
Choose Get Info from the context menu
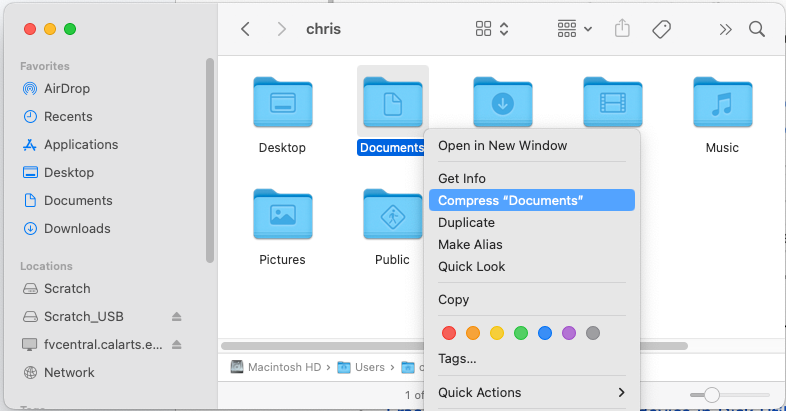tap(532, 178)
